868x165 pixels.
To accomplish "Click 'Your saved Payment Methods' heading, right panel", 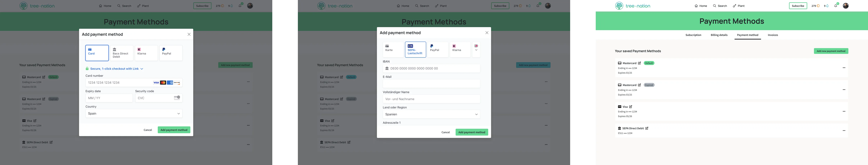I will coord(637,51).
